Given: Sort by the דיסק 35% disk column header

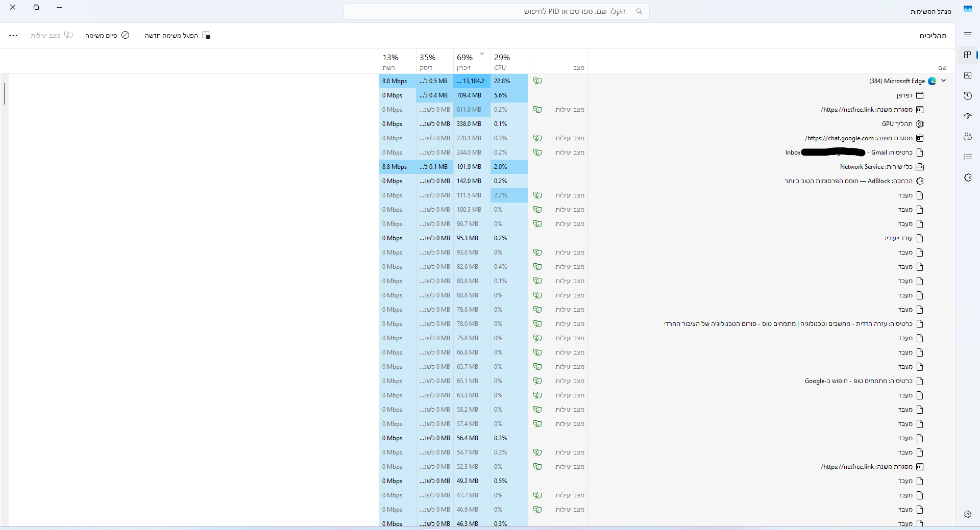Looking at the screenshot, I should click(434, 62).
